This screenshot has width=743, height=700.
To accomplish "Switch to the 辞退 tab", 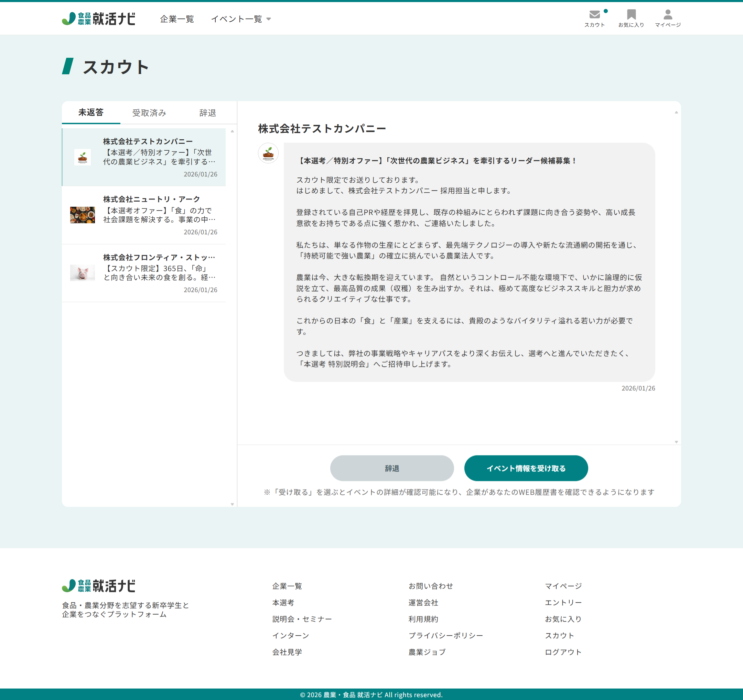I will [x=207, y=113].
